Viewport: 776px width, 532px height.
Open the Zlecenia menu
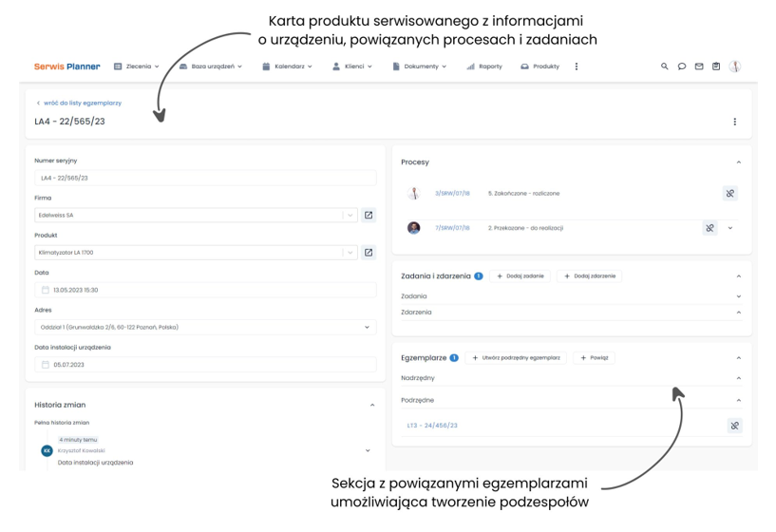point(137,66)
